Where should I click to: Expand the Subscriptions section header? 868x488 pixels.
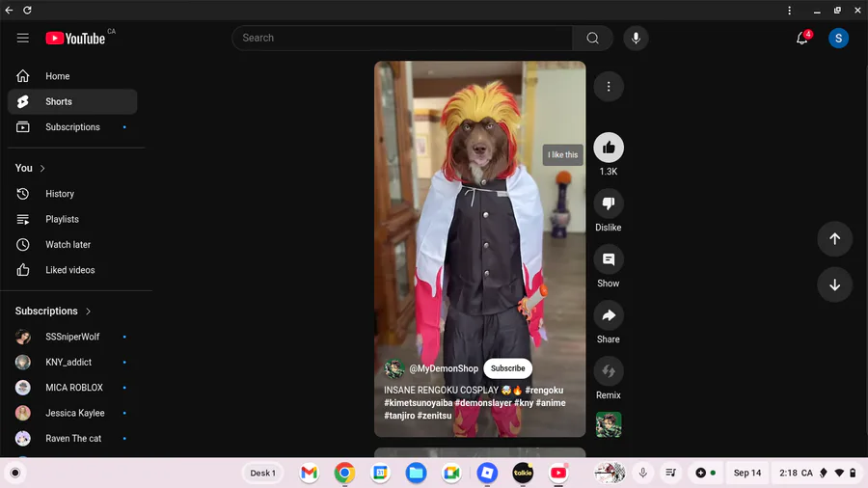coord(53,311)
